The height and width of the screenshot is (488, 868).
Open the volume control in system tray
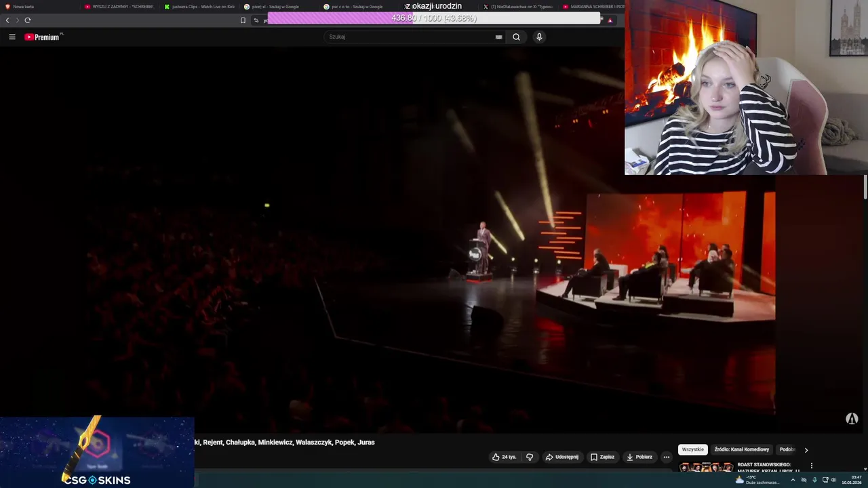click(833, 480)
